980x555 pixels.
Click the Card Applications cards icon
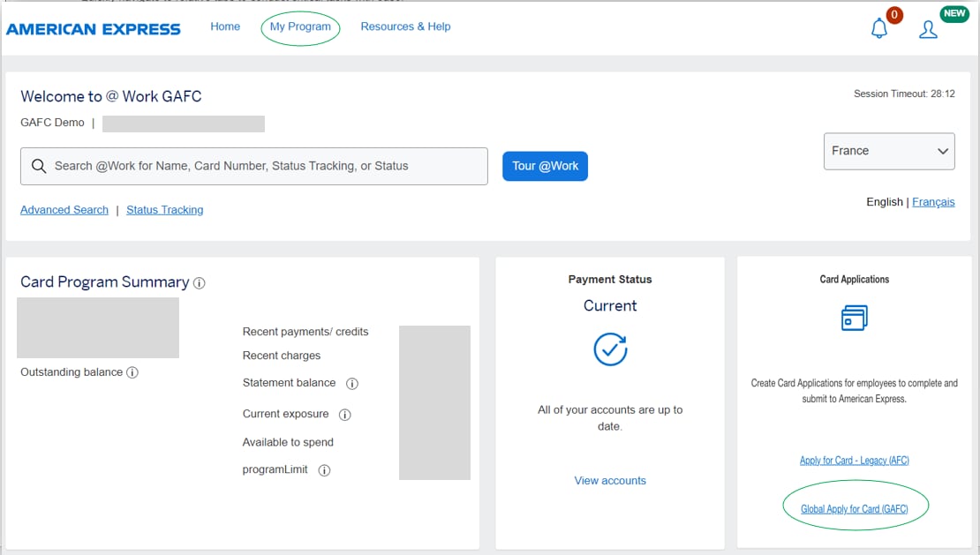tap(854, 319)
